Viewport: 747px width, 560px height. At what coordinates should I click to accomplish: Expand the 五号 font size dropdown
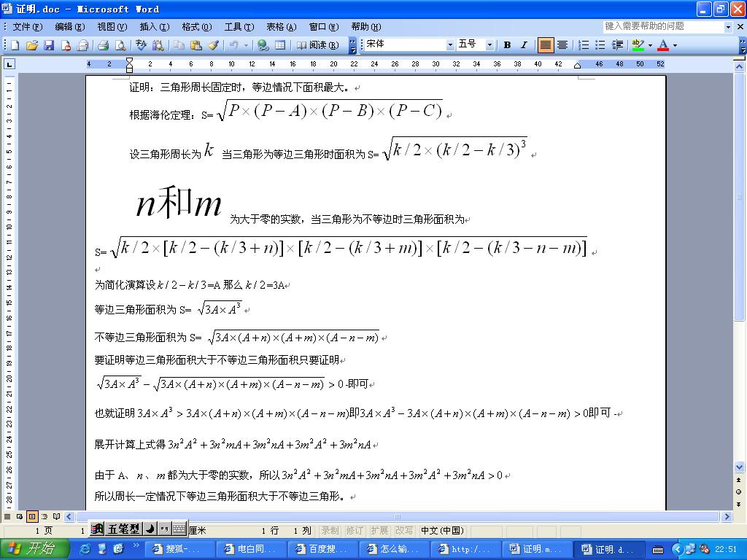(489, 45)
